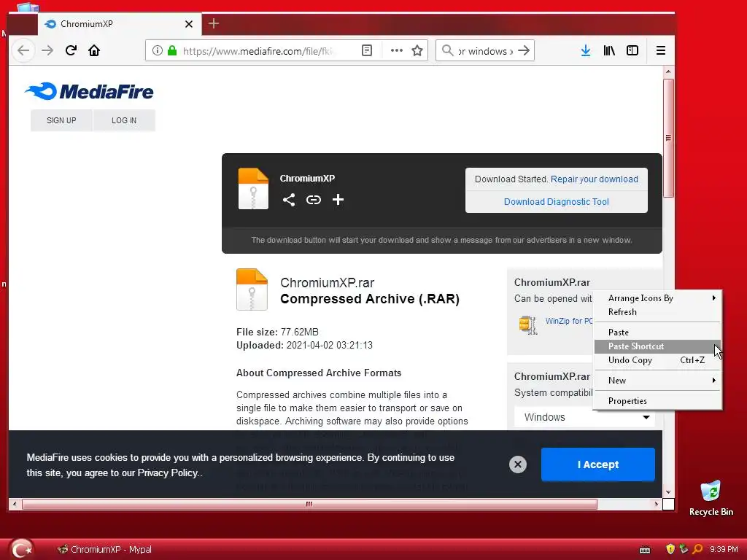Open a new tab with the plus button
The height and width of the screenshot is (560, 747).
(x=214, y=23)
